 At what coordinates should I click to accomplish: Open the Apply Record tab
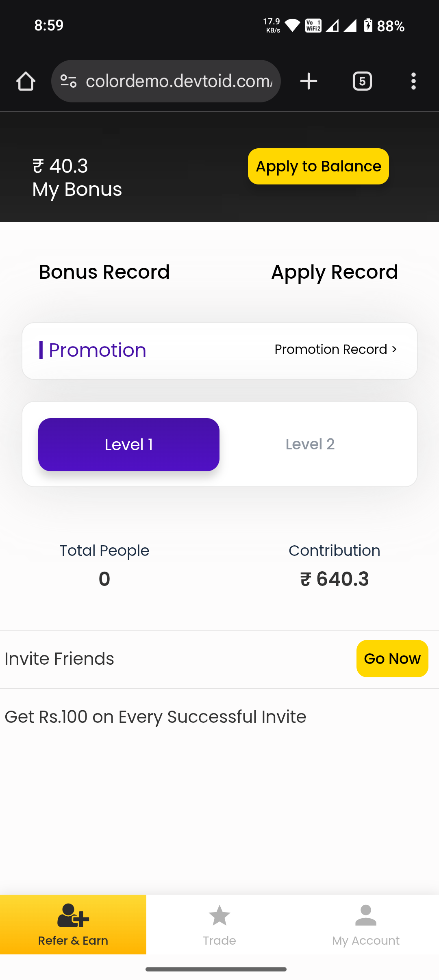[x=335, y=272]
